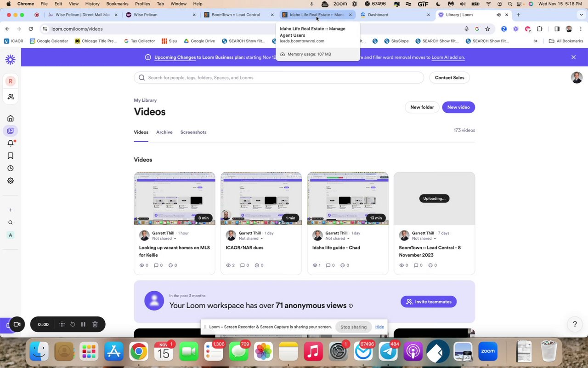This screenshot has width=588, height=368.
Task: Dismiss the Upcoming Changes banner
Action: point(573,57)
